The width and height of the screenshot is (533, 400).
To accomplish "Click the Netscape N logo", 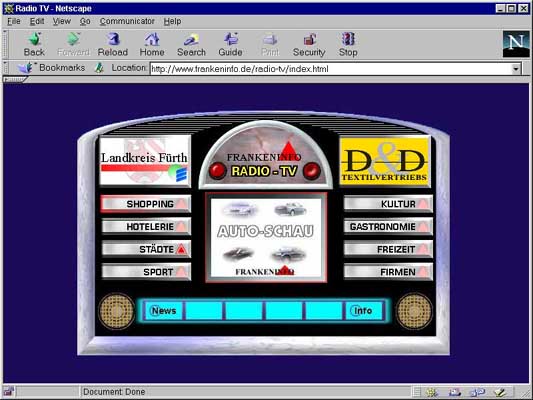I will point(516,44).
